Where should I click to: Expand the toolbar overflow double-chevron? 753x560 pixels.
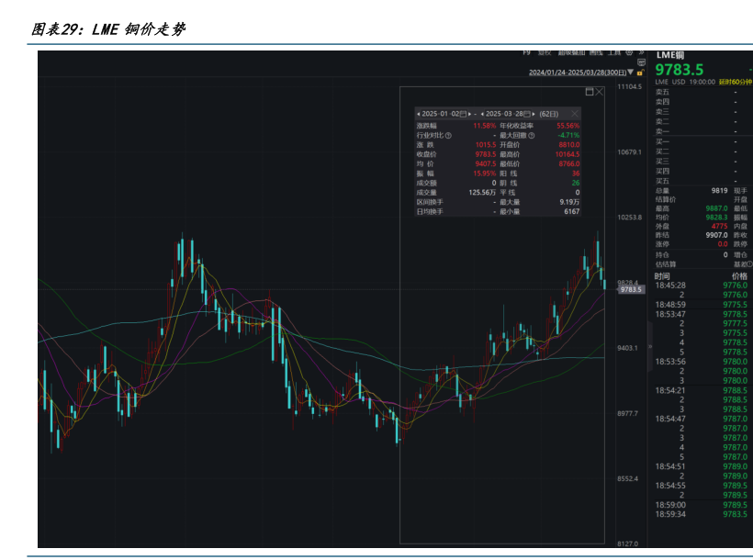(641, 52)
